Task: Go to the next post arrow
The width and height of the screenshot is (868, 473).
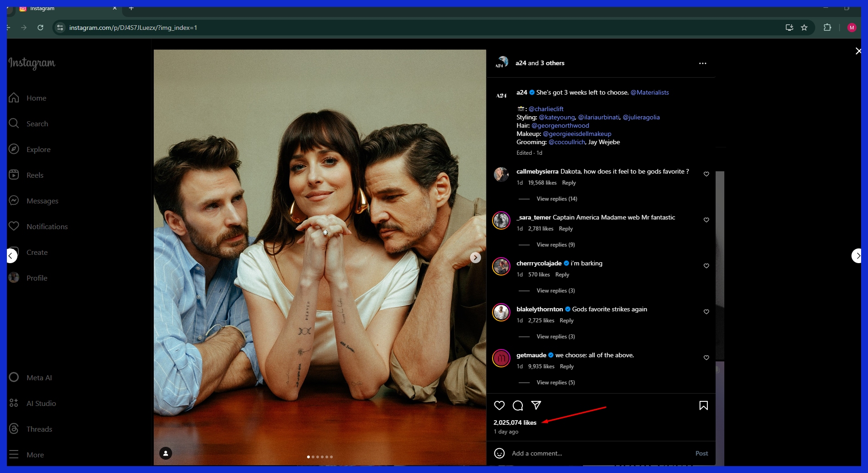Action: [x=857, y=256]
